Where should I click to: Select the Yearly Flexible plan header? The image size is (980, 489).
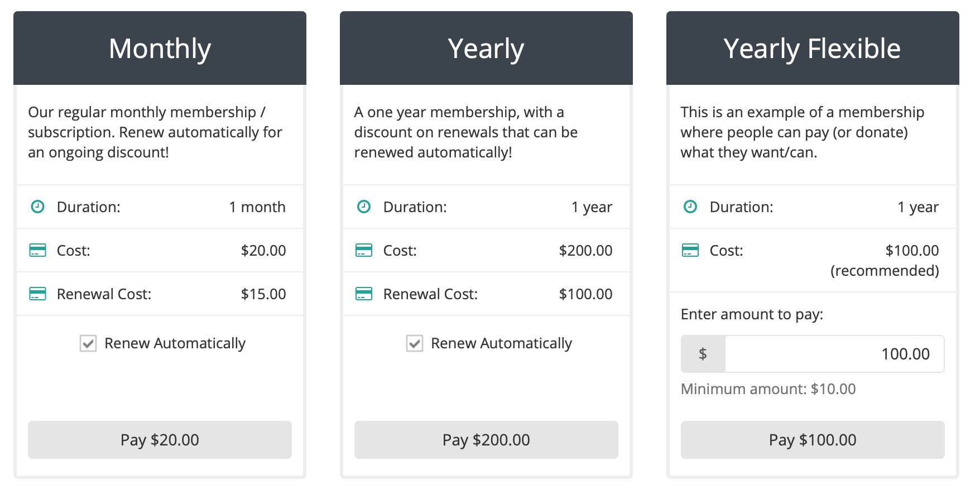pos(812,49)
